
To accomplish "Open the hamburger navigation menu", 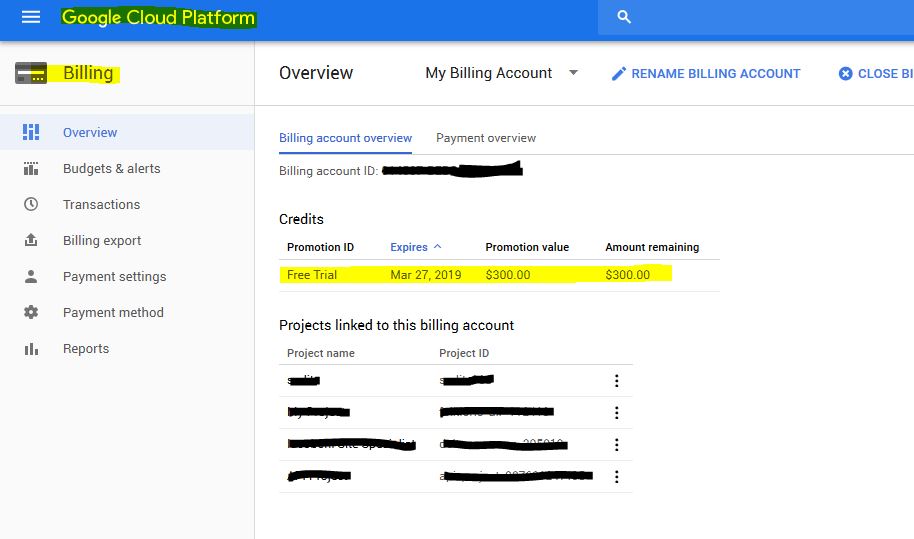I will click(31, 18).
